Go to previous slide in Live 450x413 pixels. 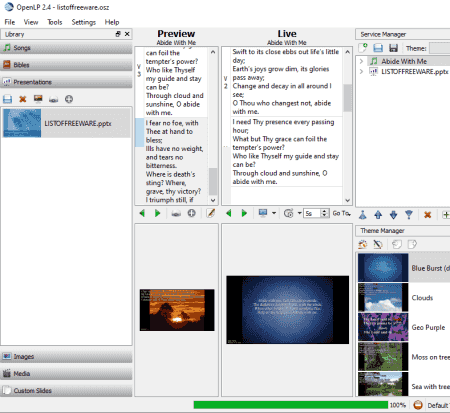pos(229,213)
